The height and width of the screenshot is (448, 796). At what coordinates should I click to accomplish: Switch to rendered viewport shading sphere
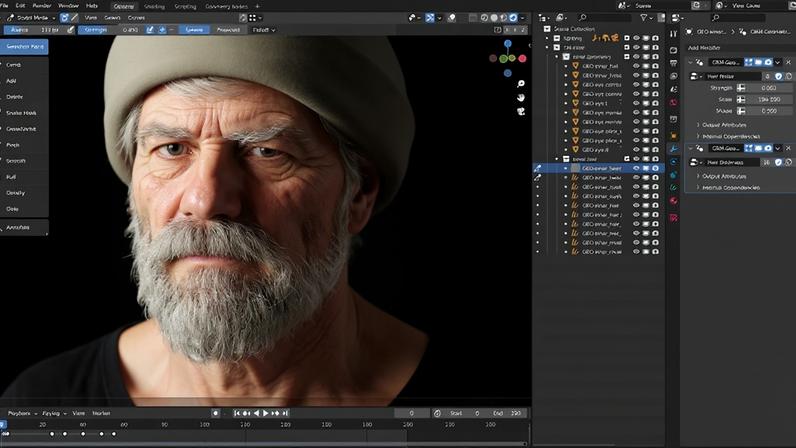[x=513, y=18]
